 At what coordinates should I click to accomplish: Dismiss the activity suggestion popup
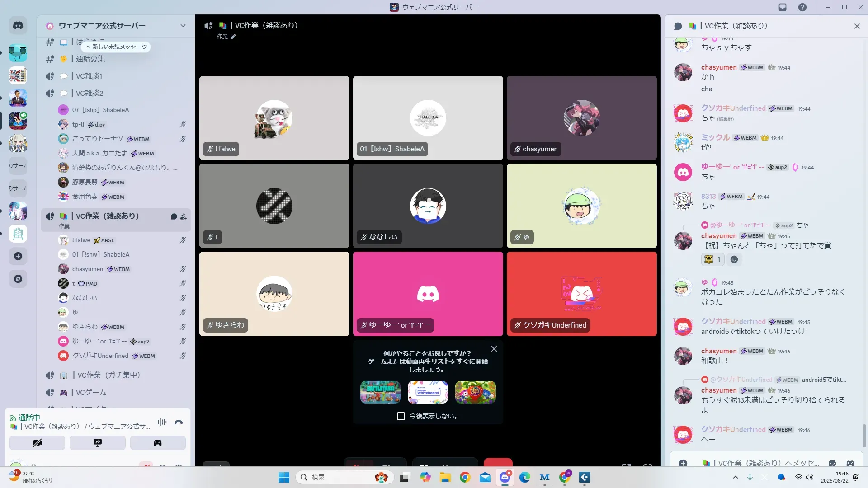point(494,349)
